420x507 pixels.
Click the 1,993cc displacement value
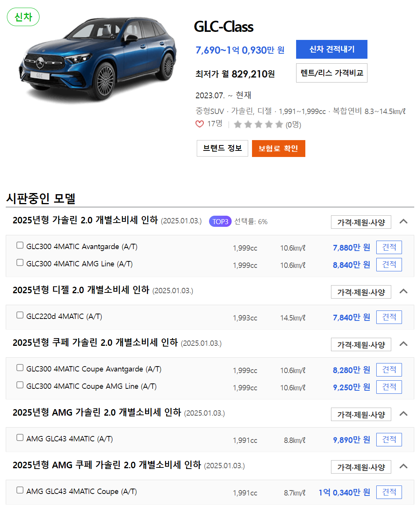(x=245, y=318)
